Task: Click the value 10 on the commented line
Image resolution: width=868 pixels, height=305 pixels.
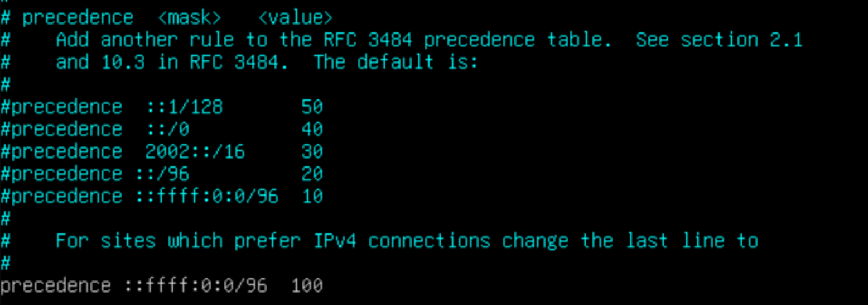Action: [x=312, y=196]
